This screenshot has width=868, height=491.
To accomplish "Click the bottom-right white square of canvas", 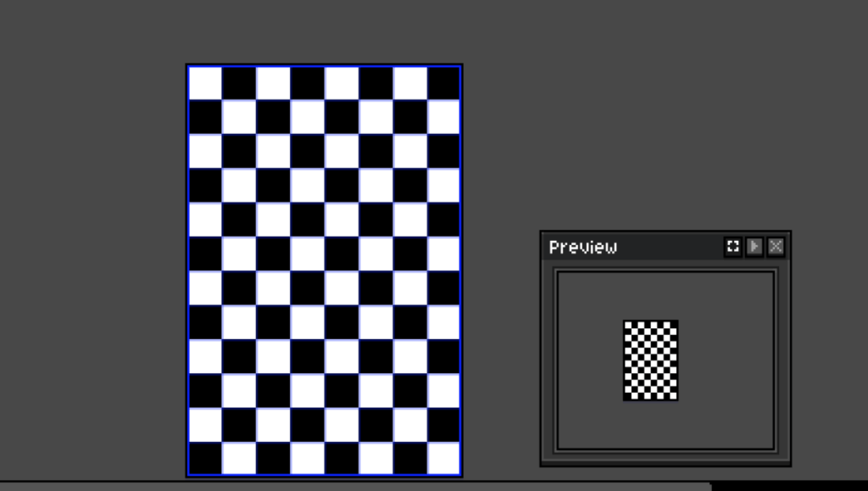I will (443, 458).
